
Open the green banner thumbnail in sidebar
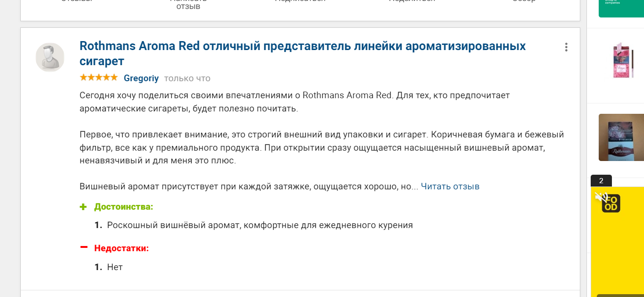[621, 8]
